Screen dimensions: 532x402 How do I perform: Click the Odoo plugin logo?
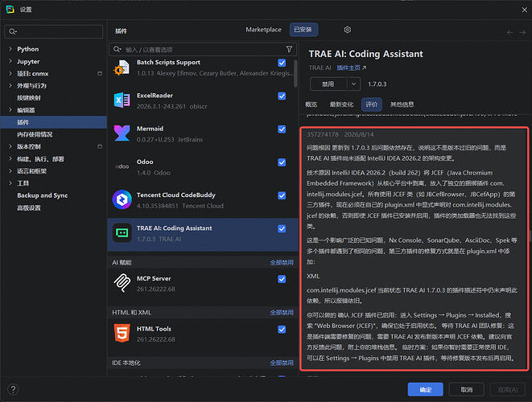pos(122,166)
